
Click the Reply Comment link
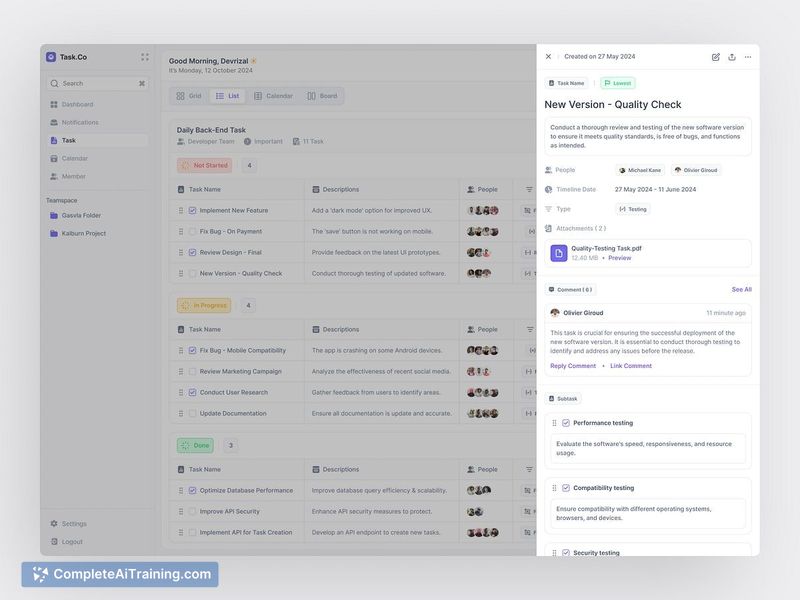[x=573, y=366]
